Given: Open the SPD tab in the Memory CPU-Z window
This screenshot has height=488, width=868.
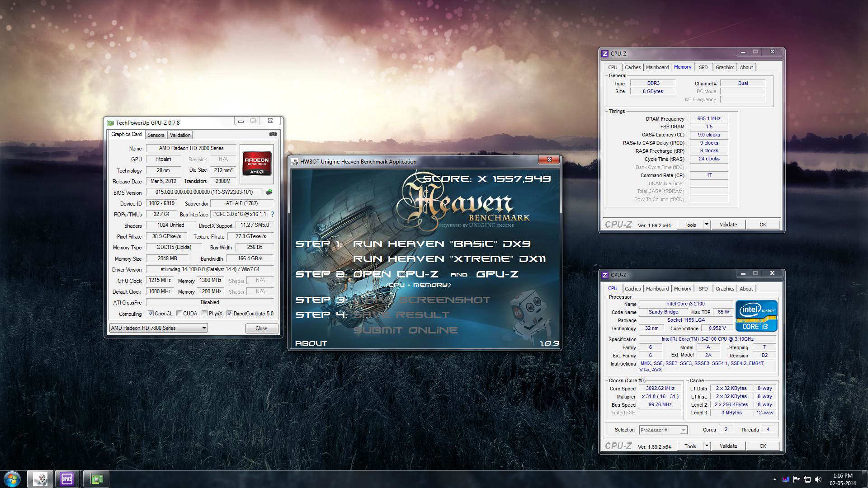Looking at the screenshot, I should (x=703, y=67).
